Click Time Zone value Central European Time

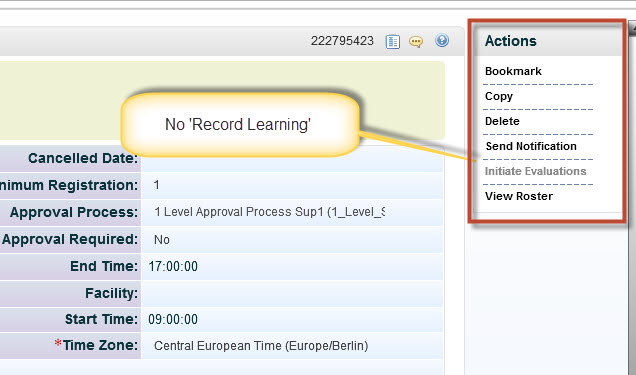(x=261, y=346)
